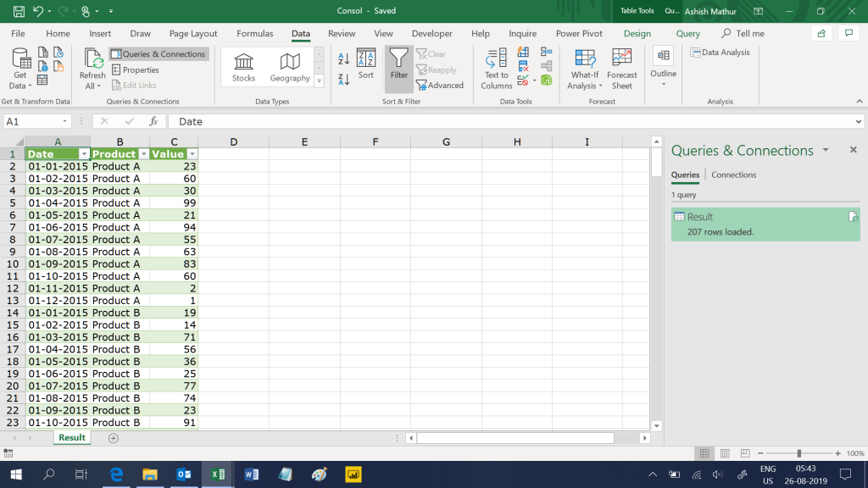Clear the applied filter
The width and height of the screenshot is (868, 488).
(x=431, y=53)
